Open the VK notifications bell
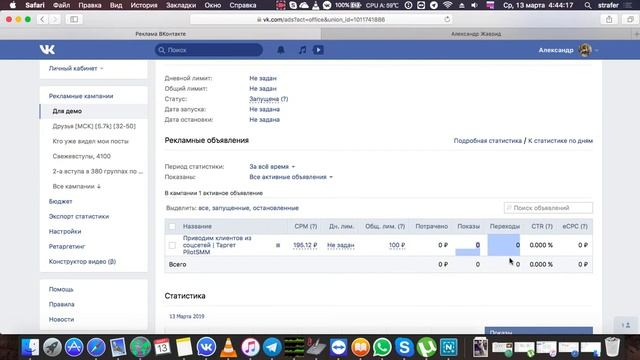 (x=281, y=50)
